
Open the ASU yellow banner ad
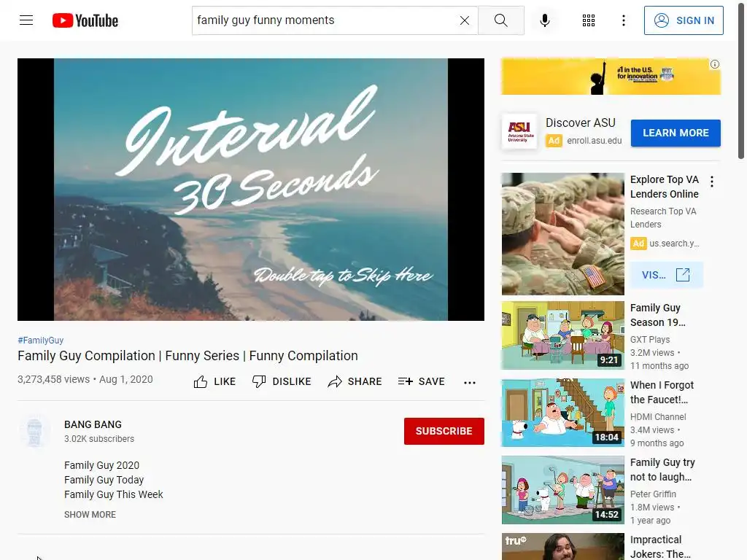611,76
